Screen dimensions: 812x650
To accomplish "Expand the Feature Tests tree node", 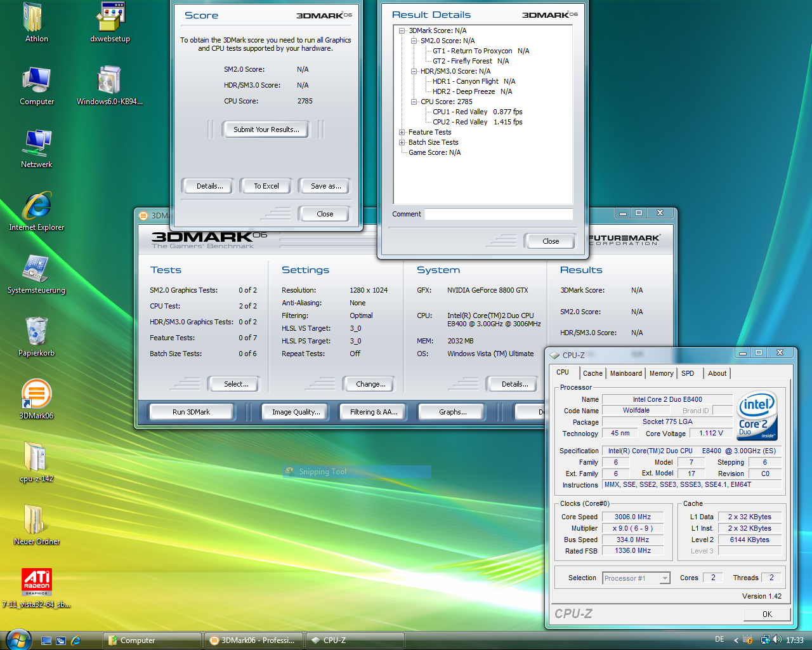I will click(x=402, y=132).
